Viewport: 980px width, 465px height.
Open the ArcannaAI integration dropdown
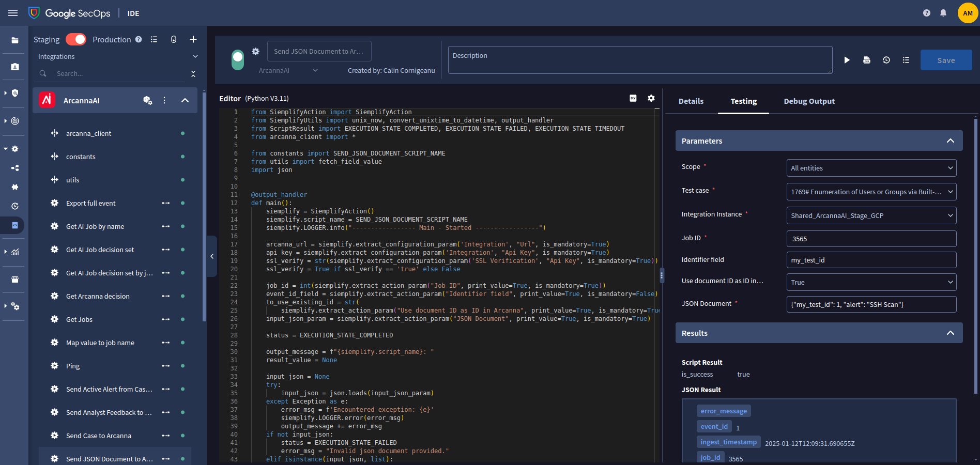(288, 70)
